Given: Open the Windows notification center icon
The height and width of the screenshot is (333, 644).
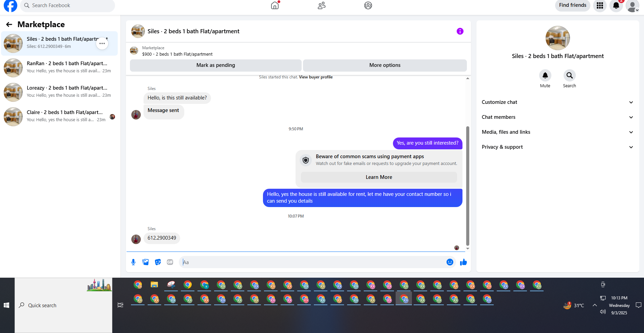Looking at the screenshot, I should (x=638, y=305).
